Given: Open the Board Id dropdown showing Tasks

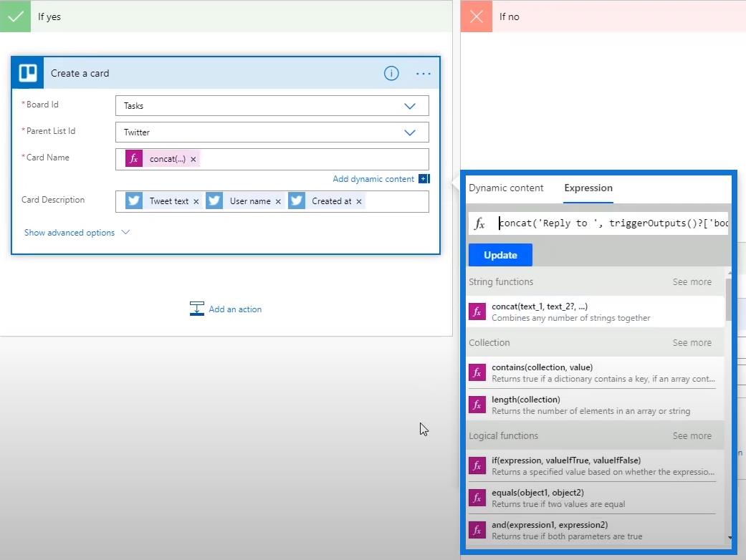Looking at the screenshot, I should tap(272, 105).
